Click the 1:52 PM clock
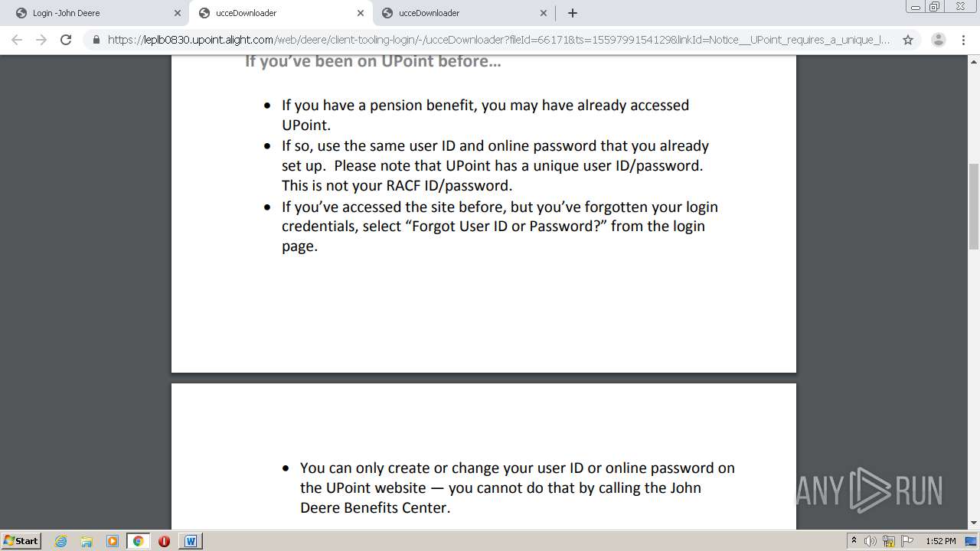Screen dimensions: 980x551 point(940,541)
